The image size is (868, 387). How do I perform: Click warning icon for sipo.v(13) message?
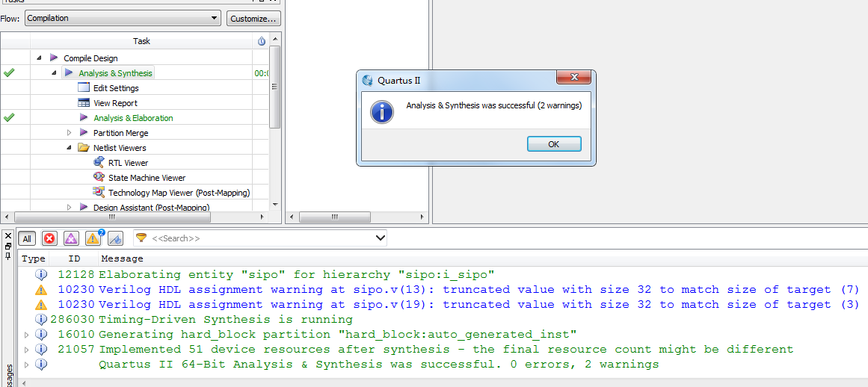(41, 289)
